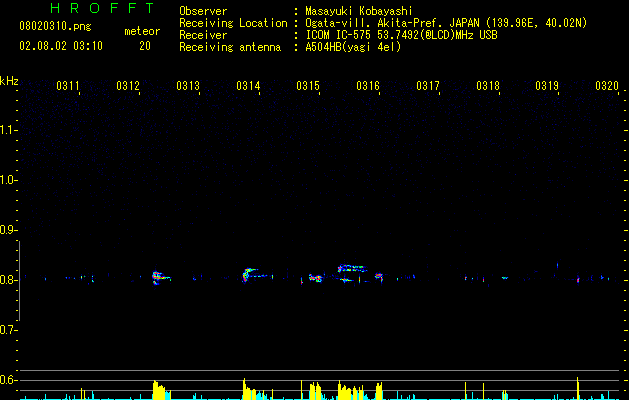
Task: Click the gray frequency range bar near 0.8 kHz
Action: (19, 281)
